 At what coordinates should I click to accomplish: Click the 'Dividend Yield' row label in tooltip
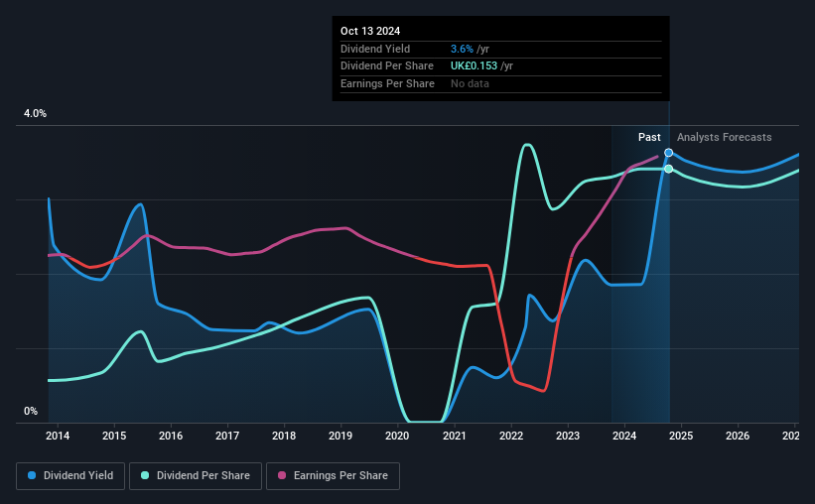point(375,49)
